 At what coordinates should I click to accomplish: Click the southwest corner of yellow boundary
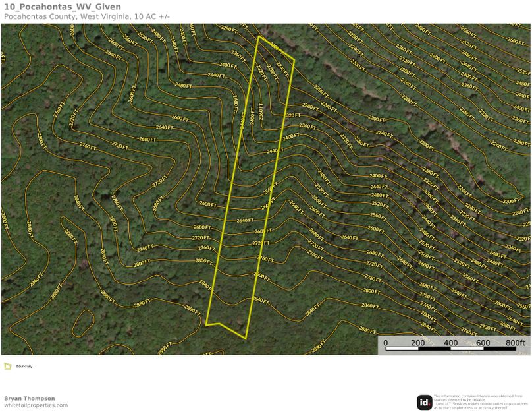206,324
